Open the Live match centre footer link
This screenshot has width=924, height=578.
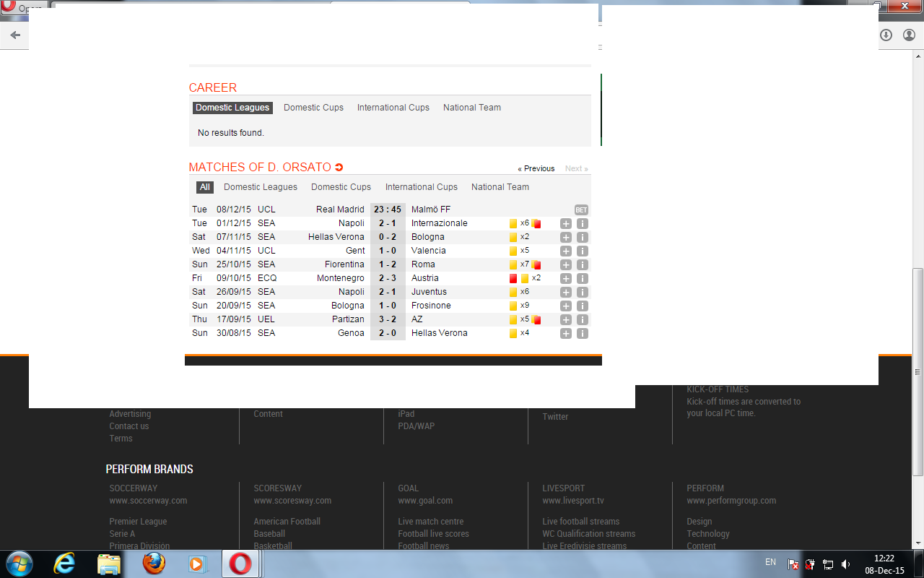(431, 522)
